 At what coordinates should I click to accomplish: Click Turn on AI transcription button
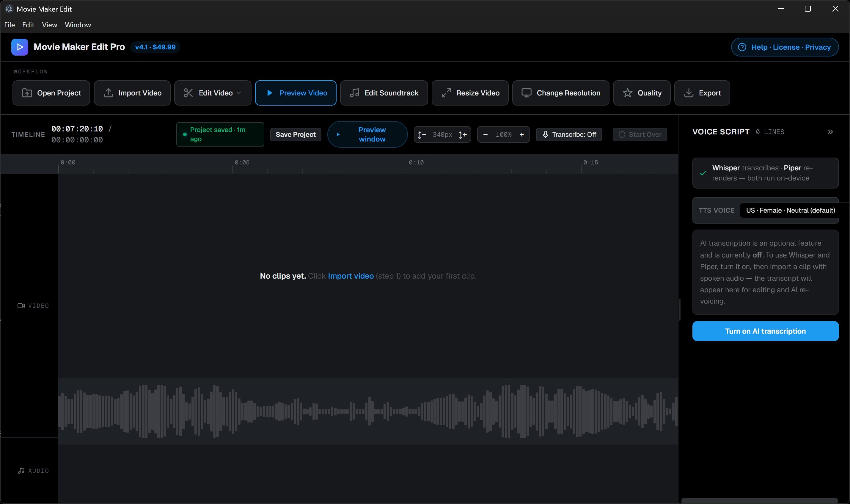coord(765,331)
